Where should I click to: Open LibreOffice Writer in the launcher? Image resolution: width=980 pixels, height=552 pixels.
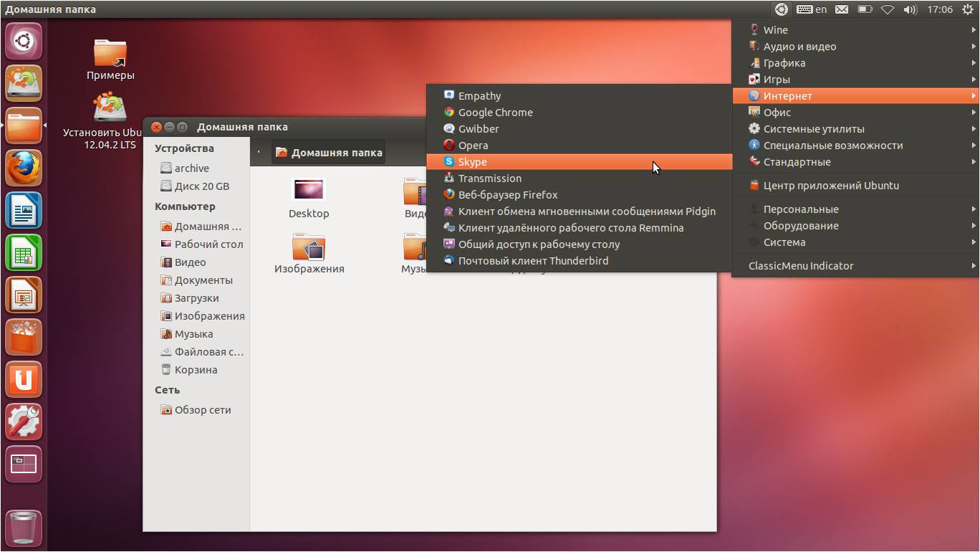click(24, 211)
